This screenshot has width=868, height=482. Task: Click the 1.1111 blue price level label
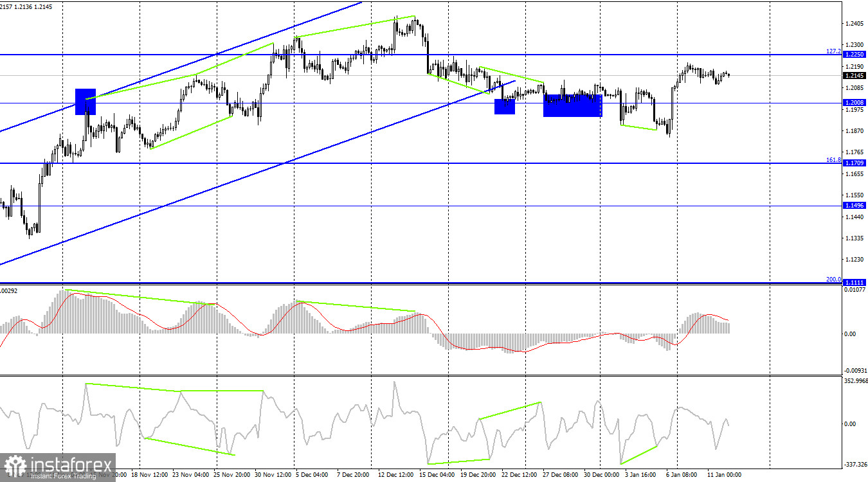(854, 283)
